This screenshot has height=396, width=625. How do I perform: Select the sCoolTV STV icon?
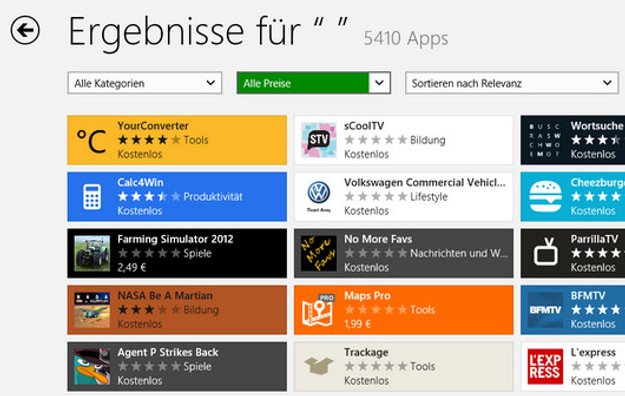318,140
